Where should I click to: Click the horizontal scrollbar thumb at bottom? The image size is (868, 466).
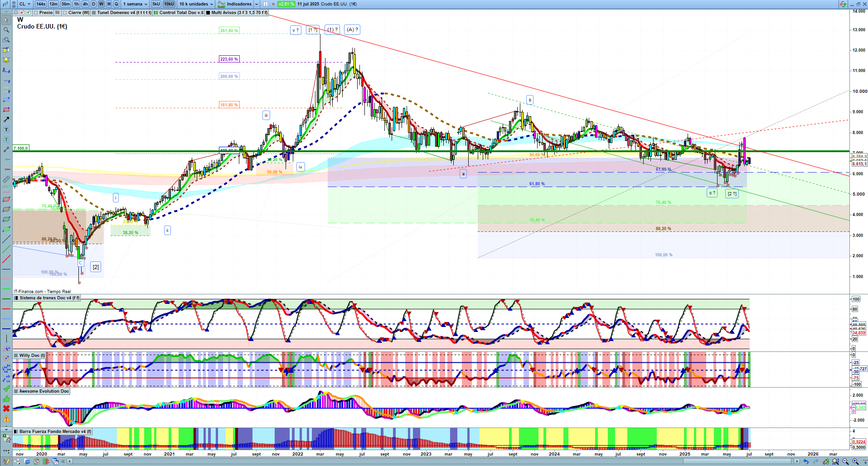(738, 461)
